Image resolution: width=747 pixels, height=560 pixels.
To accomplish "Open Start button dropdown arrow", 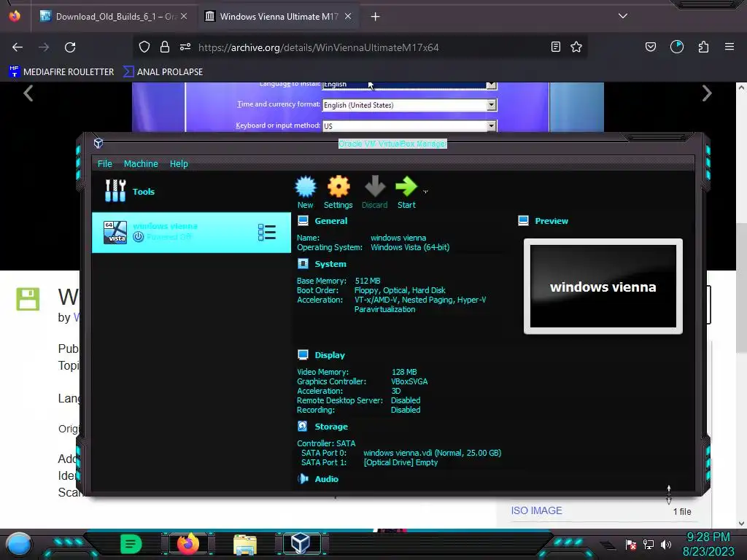I will pyautogui.click(x=425, y=192).
